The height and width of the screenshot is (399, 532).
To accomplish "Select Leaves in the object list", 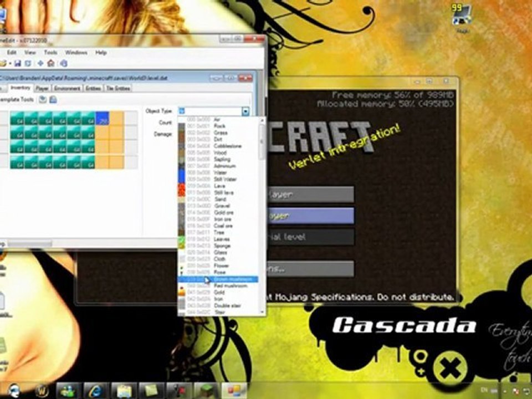I will tap(218, 239).
